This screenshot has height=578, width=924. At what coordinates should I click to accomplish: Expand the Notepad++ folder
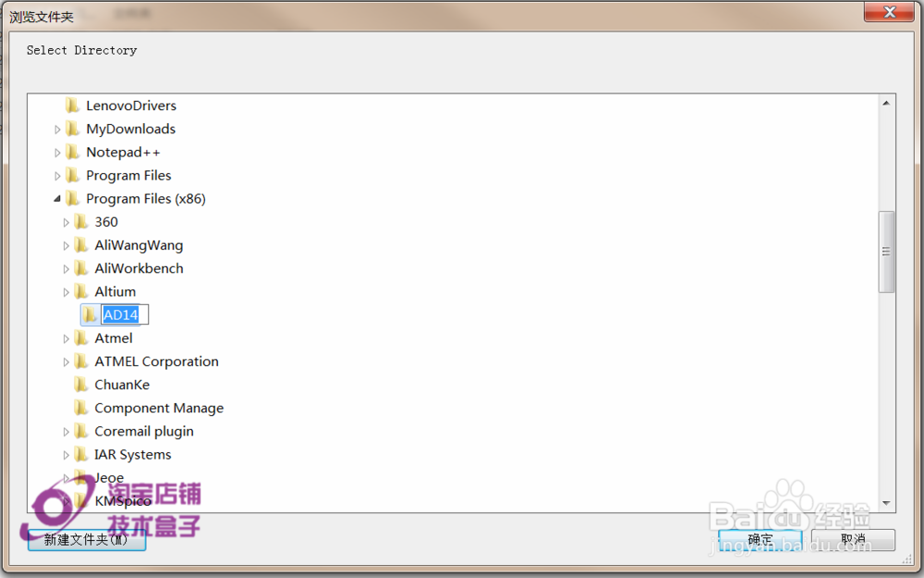[x=57, y=153]
